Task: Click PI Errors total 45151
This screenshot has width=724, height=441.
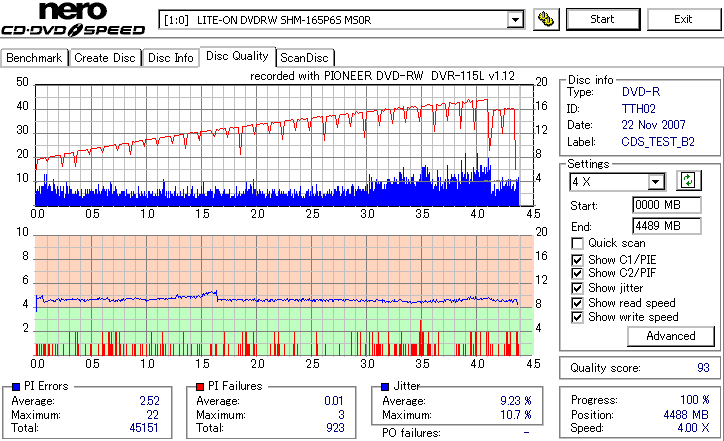Action: click(144, 428)
